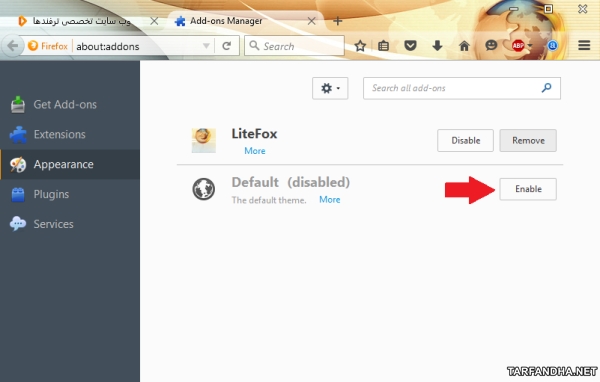
Task: Disable the LiteFox theme
Action: coord(465,140)
